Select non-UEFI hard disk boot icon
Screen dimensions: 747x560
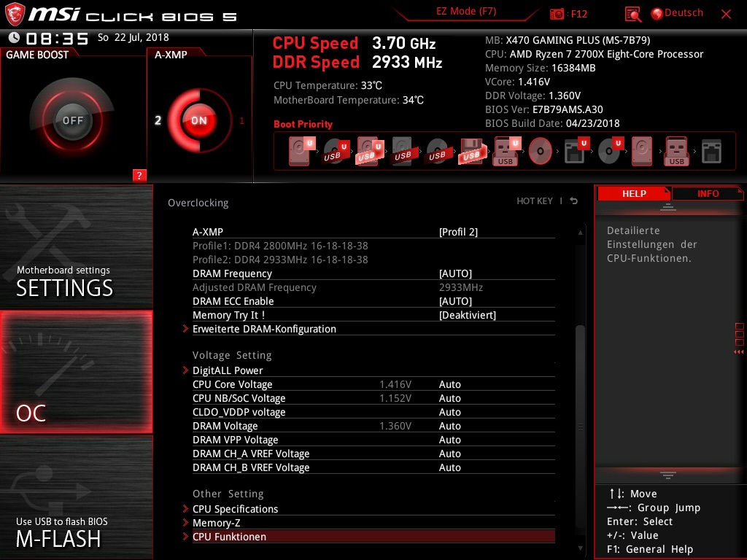[x=642, y=151]
